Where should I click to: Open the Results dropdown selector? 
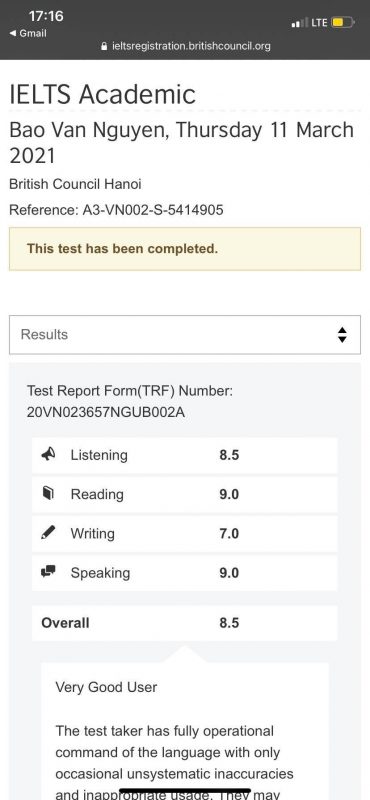point(185,335)
